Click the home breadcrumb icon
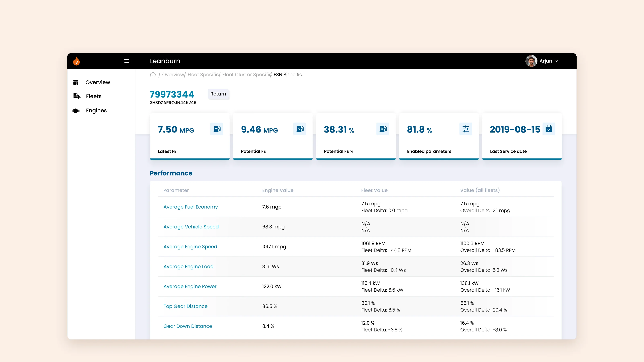This screenshot has height=362, width=644. (153, 75)
